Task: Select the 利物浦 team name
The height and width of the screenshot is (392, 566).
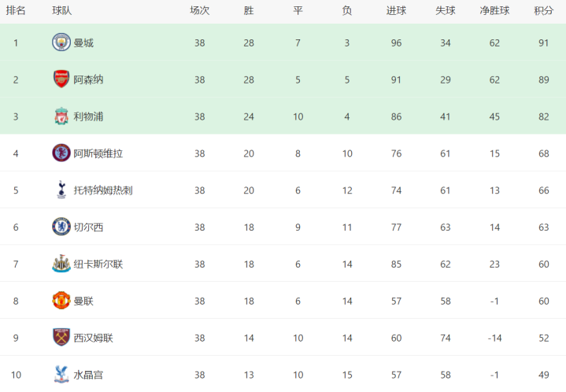Action: click(88, 116)
